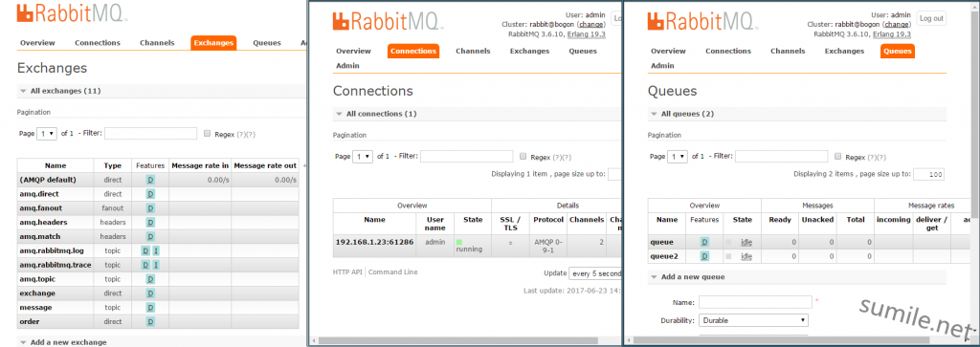Open the queue2 details link
The height and width of the screenshot is (347, 980).
(663, 256)
